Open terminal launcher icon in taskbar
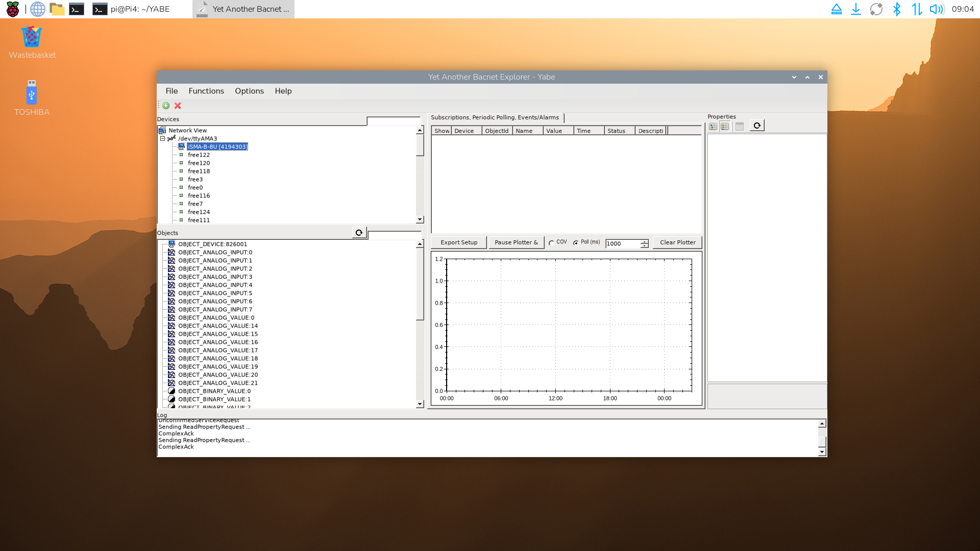The height and width of the screenshot is (551, 980). click(x=77, y=9)
